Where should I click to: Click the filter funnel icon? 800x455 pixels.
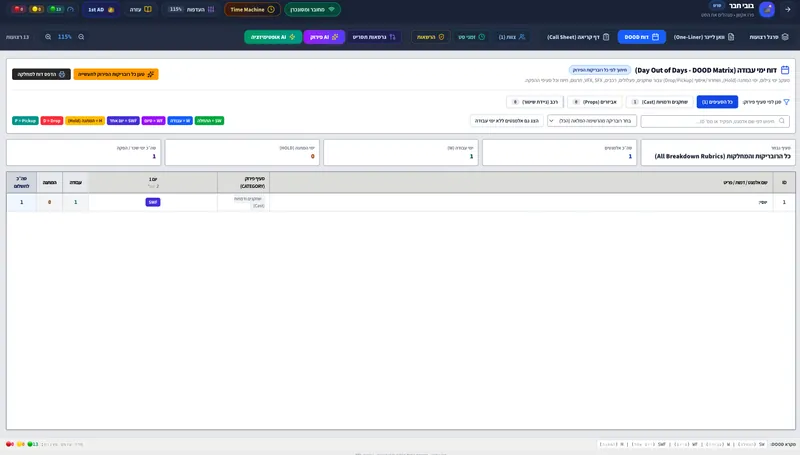coord(786,102)
